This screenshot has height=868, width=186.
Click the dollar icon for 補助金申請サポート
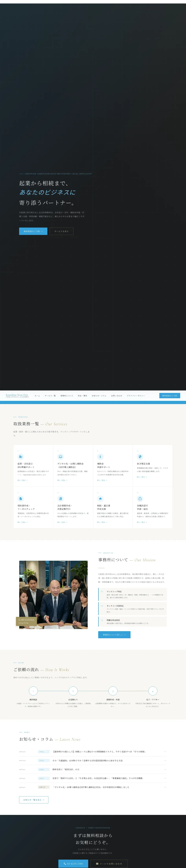pyautogui.click(x=100, y=457)
